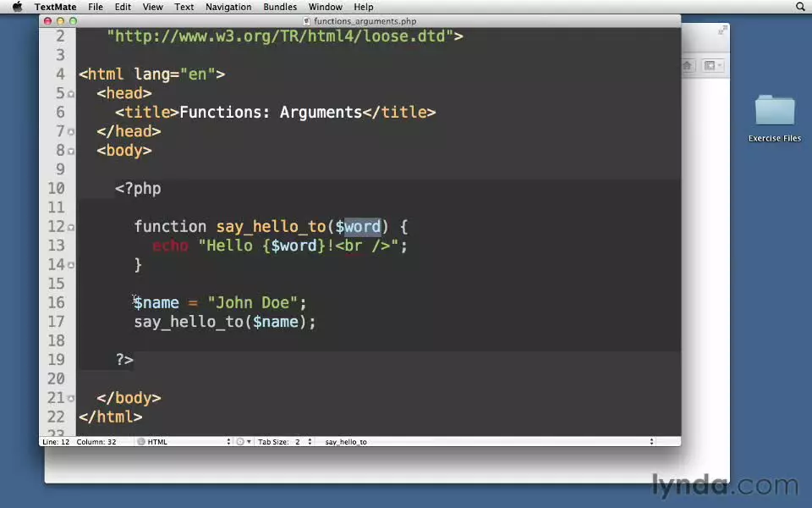Toggle fold marker on line 12
Screen dimensions: 812x508
71,227
